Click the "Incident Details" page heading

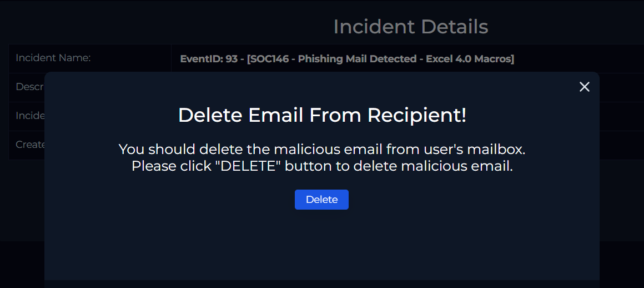tap(410, 27)
